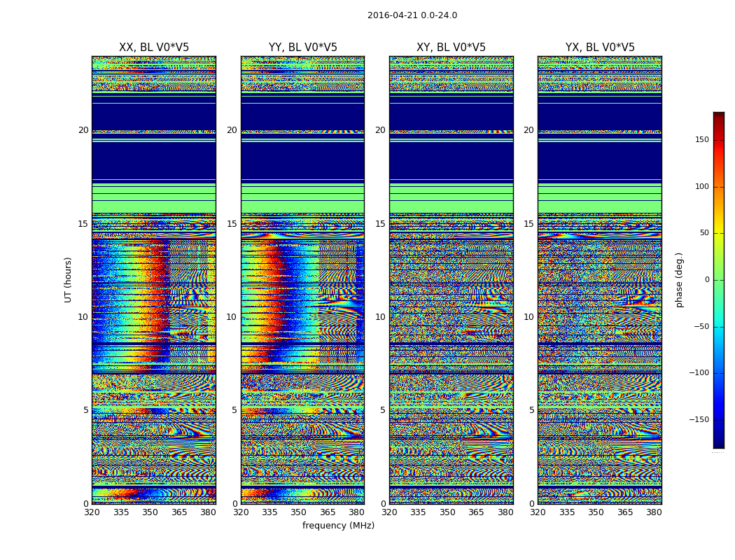Click the '350' x-tick under the XY panel
Viewport: 735px width, 560px height.
click(x=447, y=512)
